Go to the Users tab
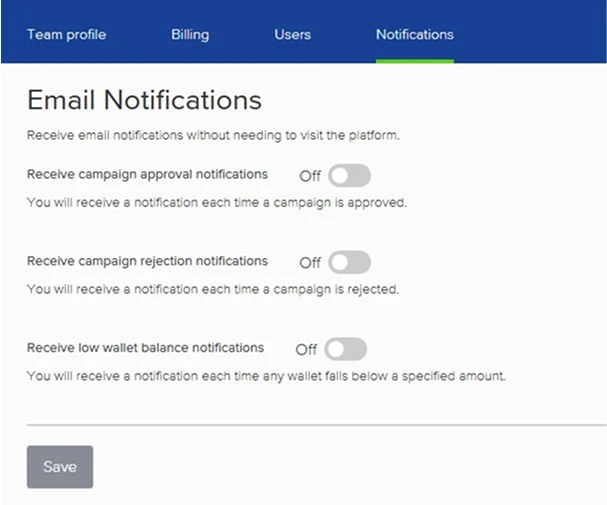 click(292, 34)
